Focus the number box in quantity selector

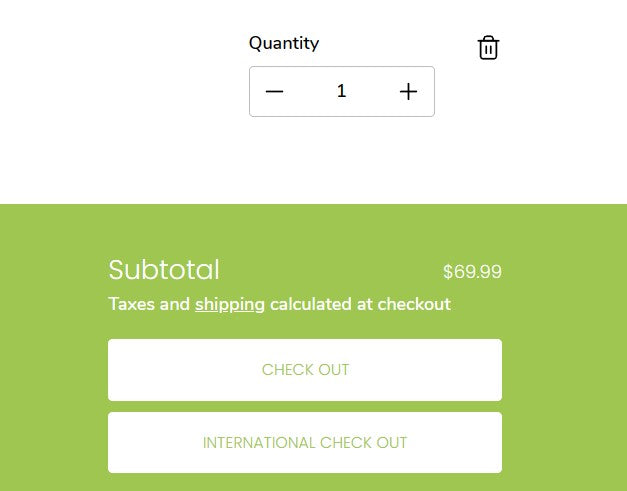click(341, 92)
